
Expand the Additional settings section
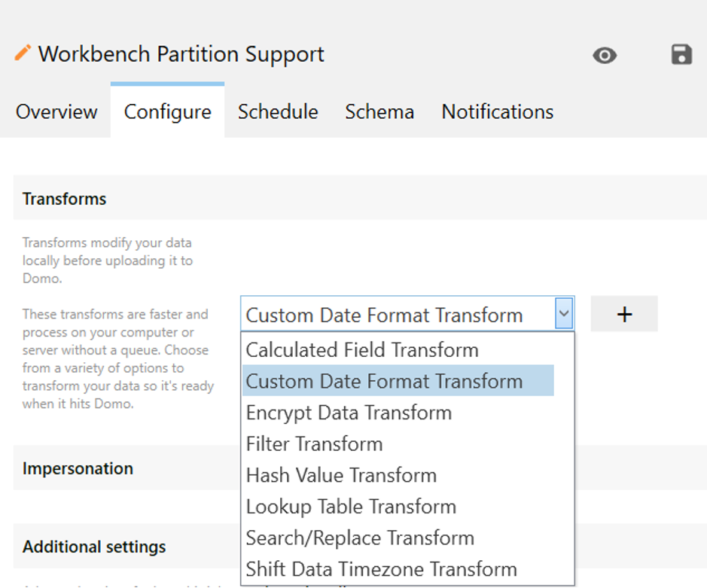pyautogui.click(x=93, y=547)
